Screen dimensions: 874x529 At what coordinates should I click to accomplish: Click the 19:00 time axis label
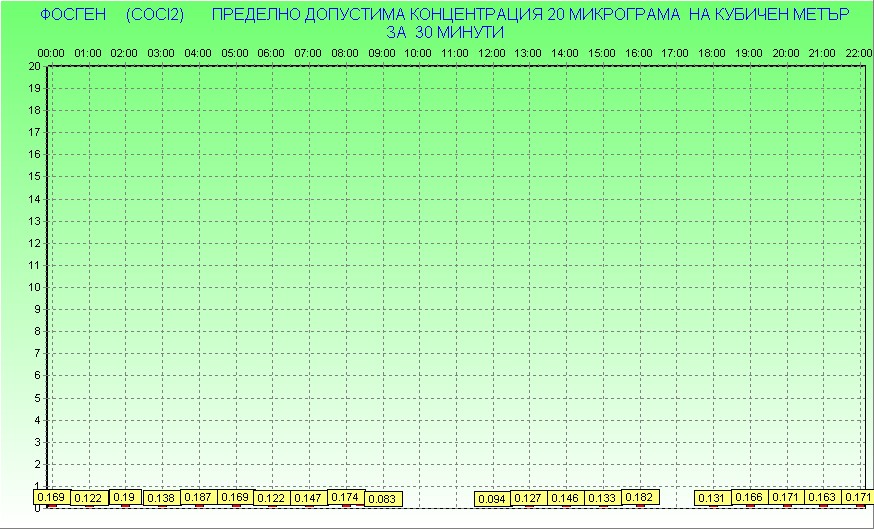click(749, 54)
